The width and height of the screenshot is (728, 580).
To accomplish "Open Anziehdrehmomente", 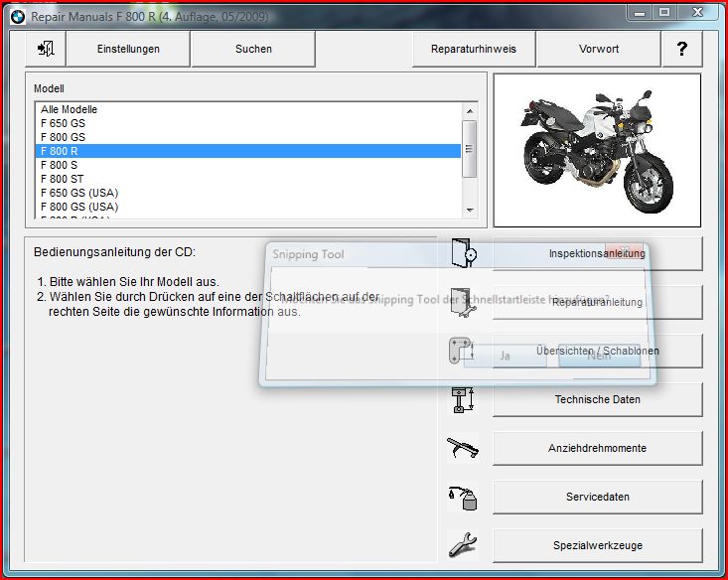I will (598, 448).
